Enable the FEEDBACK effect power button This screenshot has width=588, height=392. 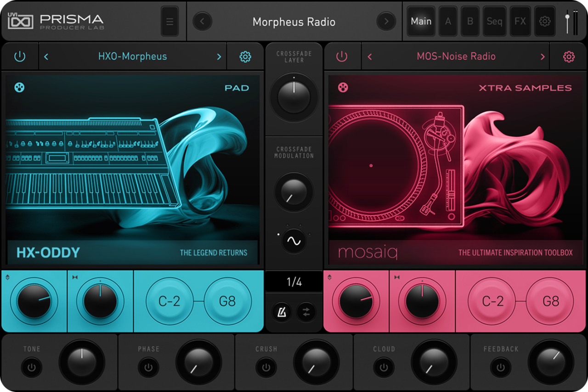click(x=500, y=368)
